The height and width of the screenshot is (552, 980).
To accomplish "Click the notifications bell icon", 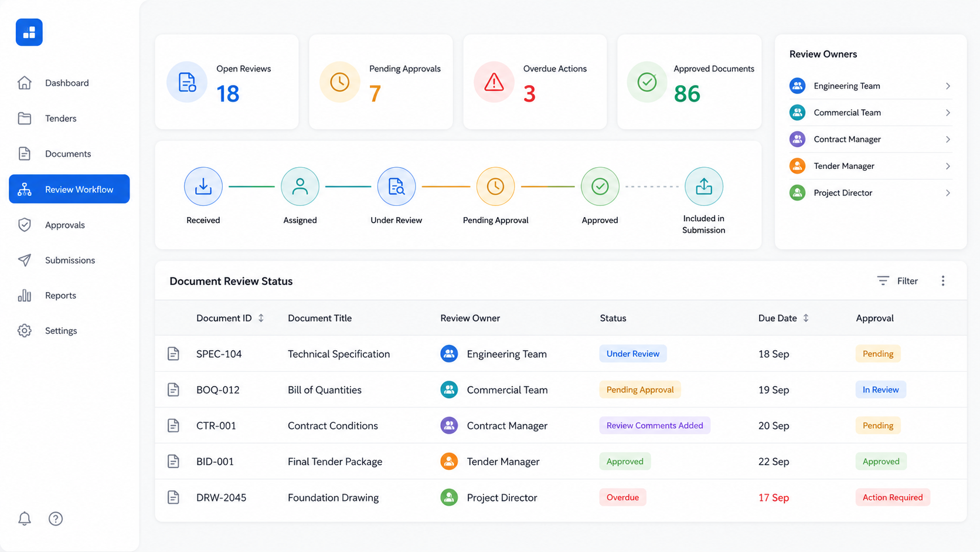I will [x=24, y=519].
